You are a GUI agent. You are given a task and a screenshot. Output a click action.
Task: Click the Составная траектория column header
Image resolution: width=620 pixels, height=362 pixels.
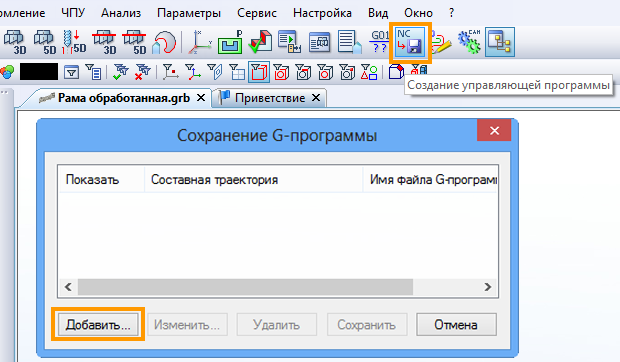point(253,180)
